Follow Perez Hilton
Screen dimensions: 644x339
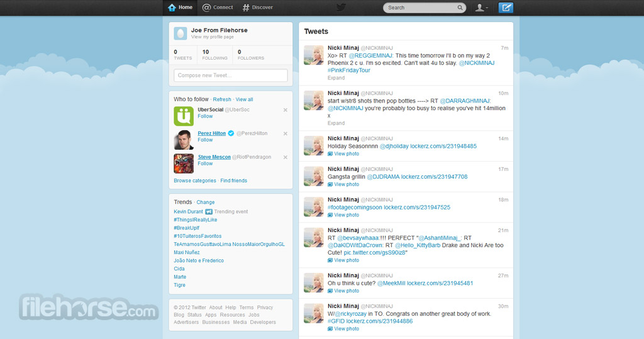pos(205,140)
